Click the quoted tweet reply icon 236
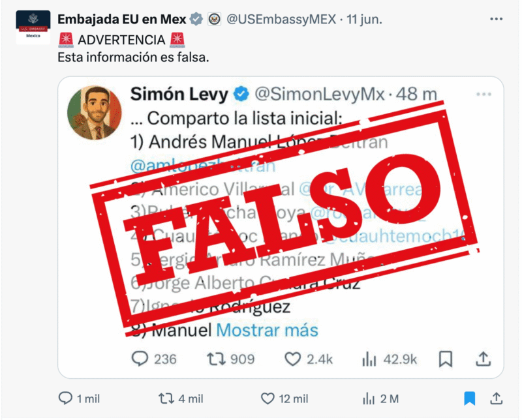This screenshot has width=522, height=420. click(140, 359)
